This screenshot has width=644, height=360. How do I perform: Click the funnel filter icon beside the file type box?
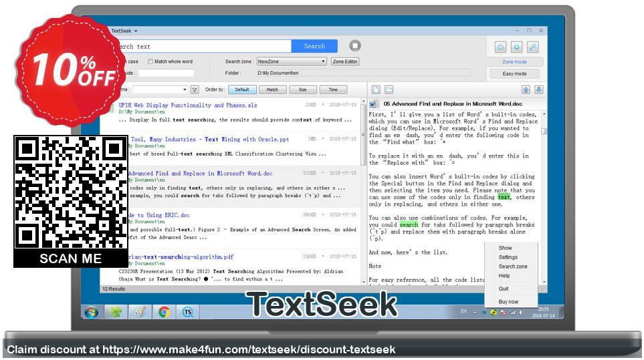coord(195,89)
